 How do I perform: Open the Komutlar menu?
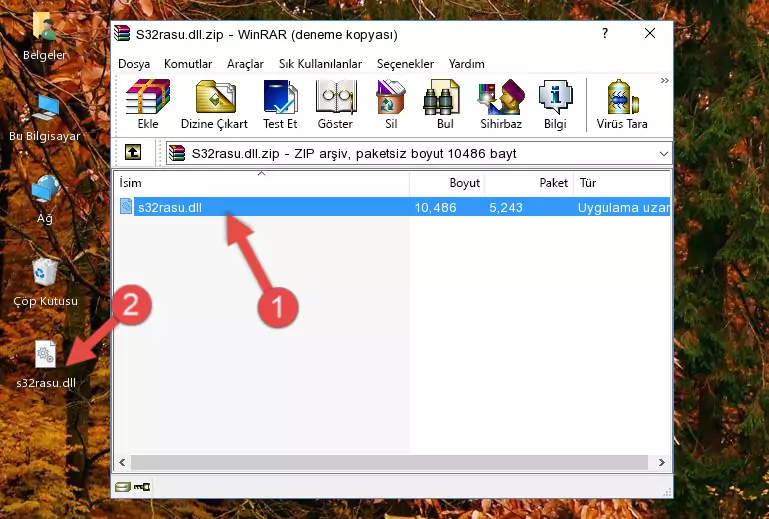pos(188,64)
